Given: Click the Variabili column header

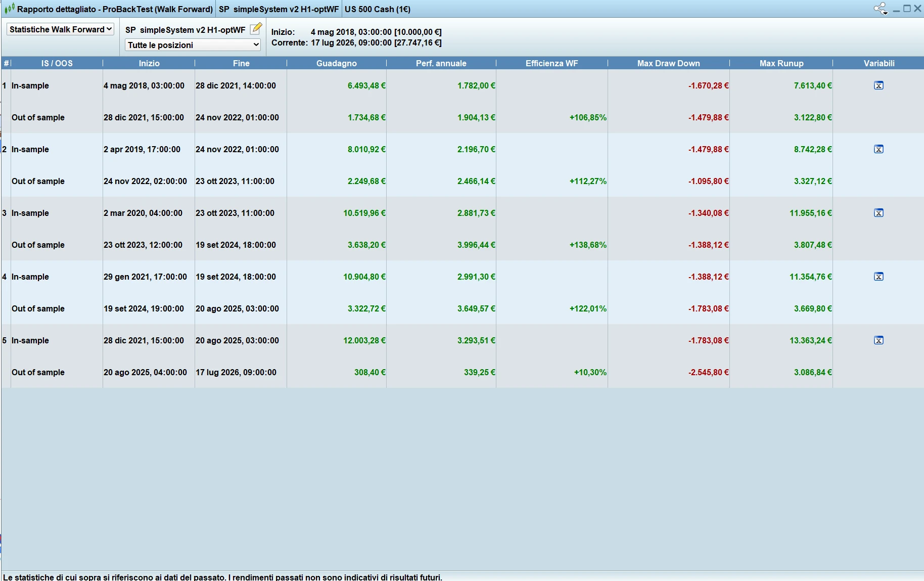Looking at the screenshot, I should point(879,63).
